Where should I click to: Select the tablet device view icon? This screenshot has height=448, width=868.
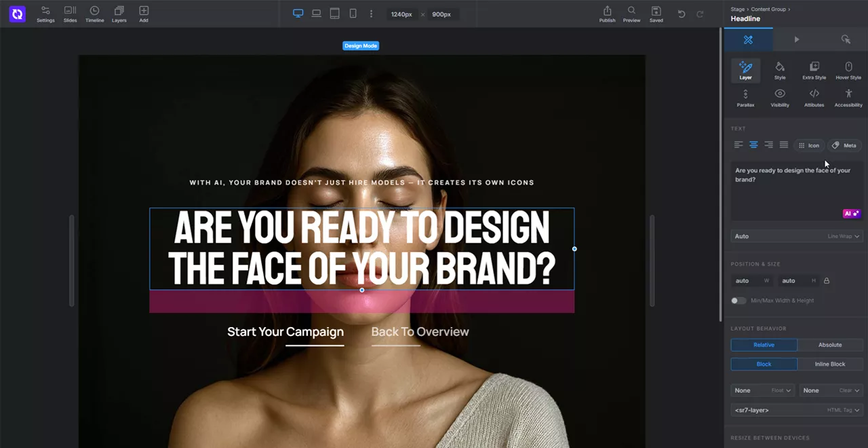coord(334,14)
